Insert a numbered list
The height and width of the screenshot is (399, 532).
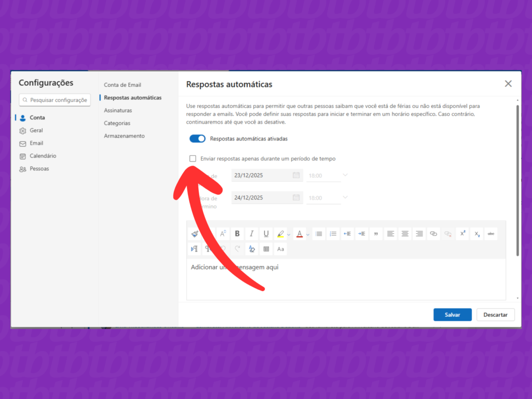tap(333, 233)
